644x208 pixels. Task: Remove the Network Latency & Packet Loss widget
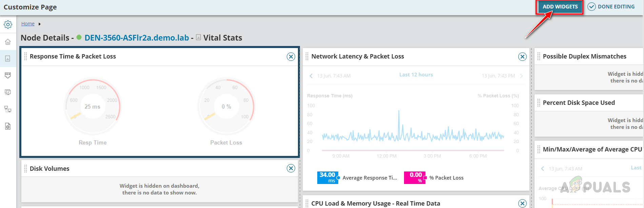click(x=522, y=56)
